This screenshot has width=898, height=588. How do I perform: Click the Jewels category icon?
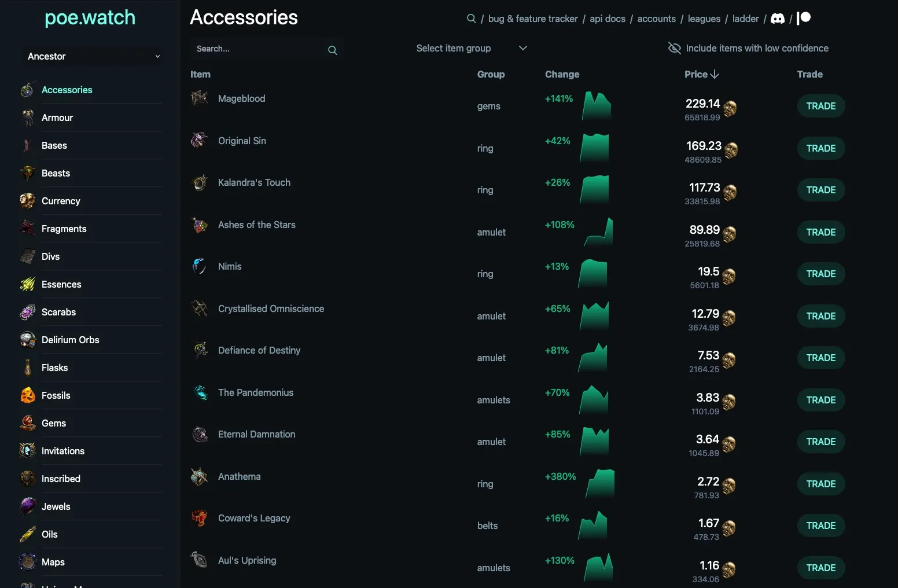(27, 506)
